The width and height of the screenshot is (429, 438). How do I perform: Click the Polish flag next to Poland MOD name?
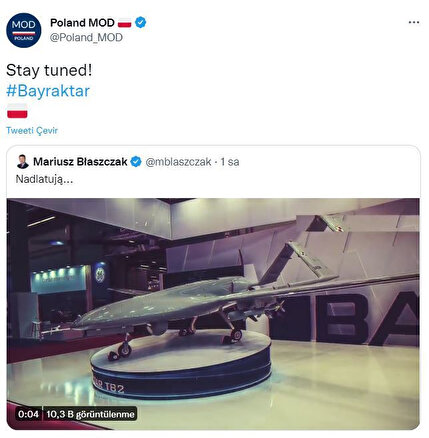pyautogui.click(x=125, y=23)
